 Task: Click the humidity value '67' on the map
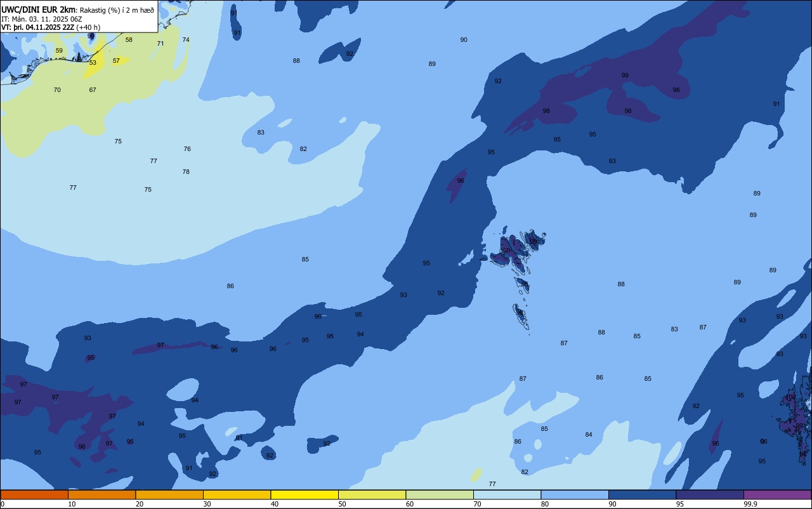93,90
